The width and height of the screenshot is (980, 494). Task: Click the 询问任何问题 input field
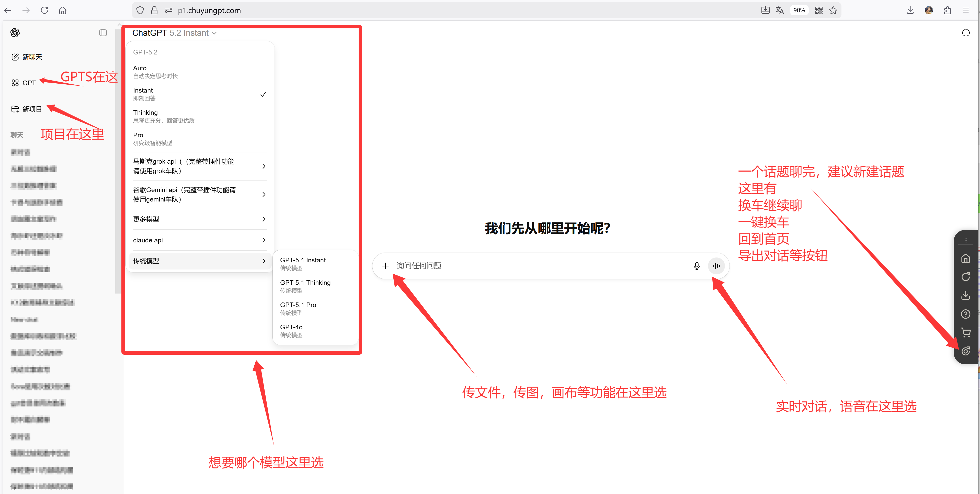tap(533, 266)
